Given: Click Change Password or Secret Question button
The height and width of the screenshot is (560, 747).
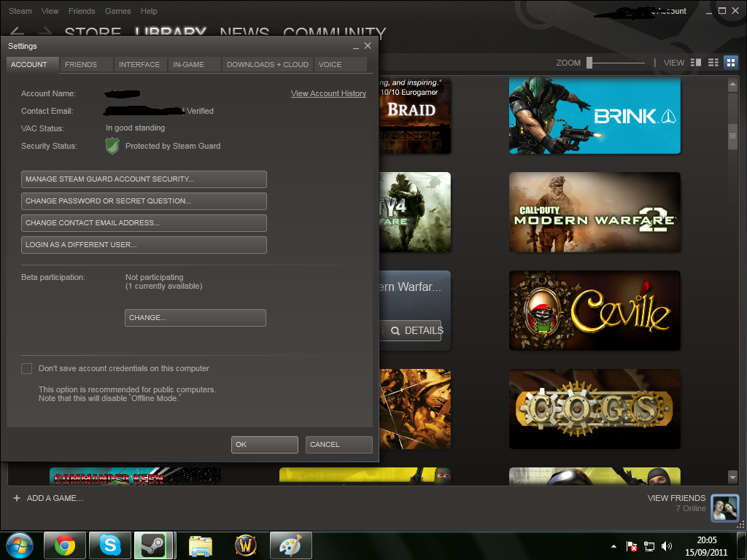Looking at the screenshot, I should (144, 201).
